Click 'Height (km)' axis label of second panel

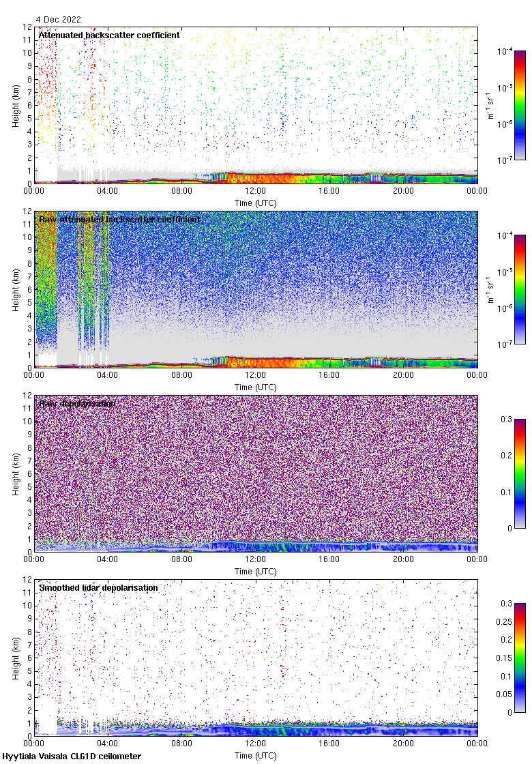[x=16, y=290]
